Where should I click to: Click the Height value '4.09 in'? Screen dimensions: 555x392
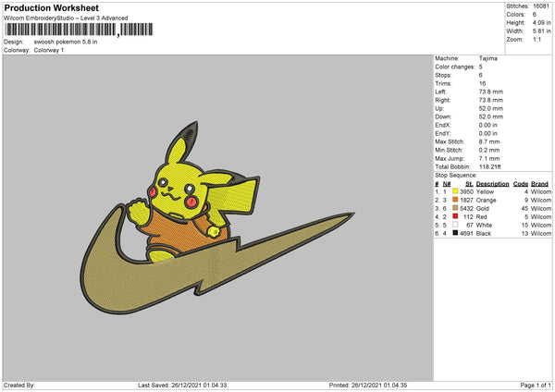click(x=541, y=22)
